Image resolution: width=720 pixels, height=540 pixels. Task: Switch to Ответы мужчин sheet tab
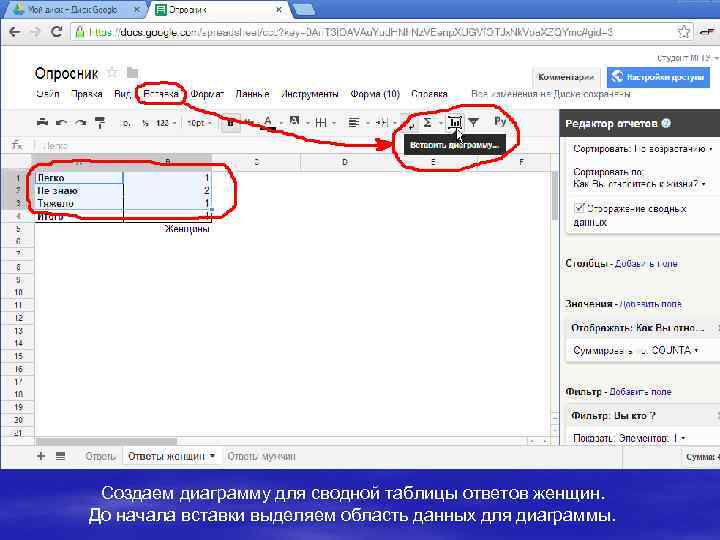coord(261,456)
